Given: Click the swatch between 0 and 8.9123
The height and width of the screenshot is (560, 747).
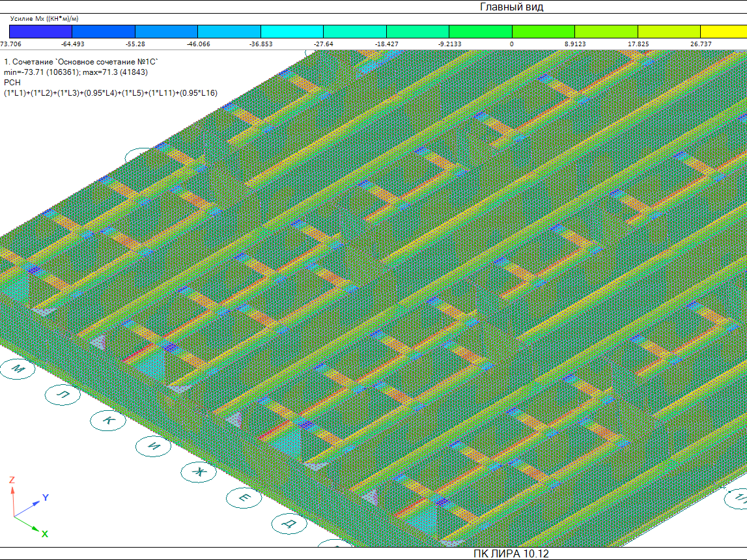Looking at the screenshot, I should 544,32.
